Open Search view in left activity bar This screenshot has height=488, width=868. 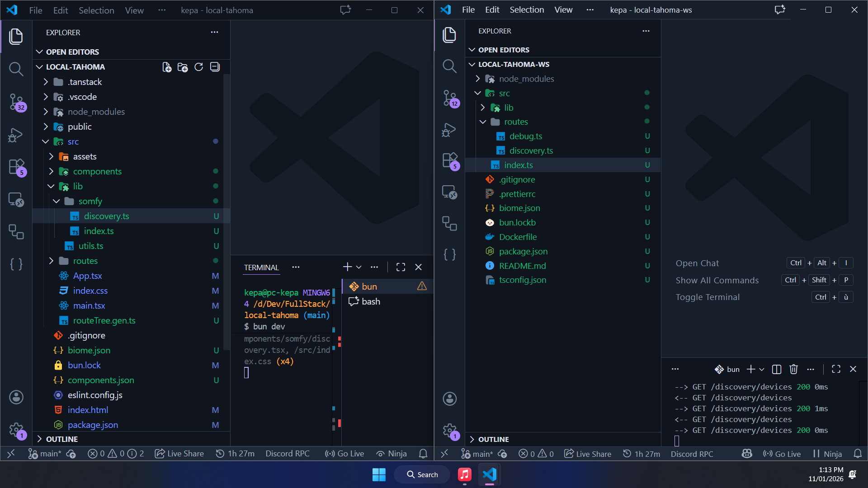point(16,69)
